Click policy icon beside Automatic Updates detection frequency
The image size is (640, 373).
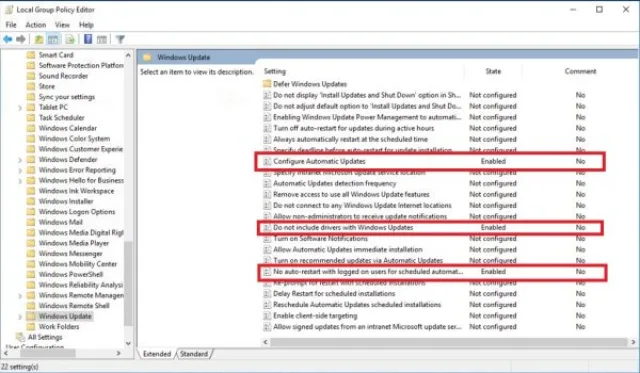coord(267,183)
